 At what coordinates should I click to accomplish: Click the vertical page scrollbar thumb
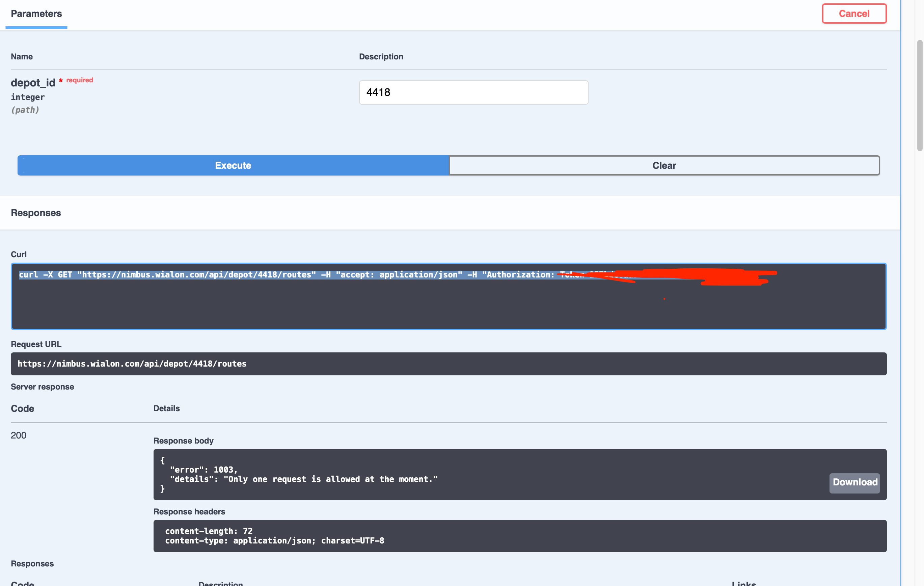[919, 96]
